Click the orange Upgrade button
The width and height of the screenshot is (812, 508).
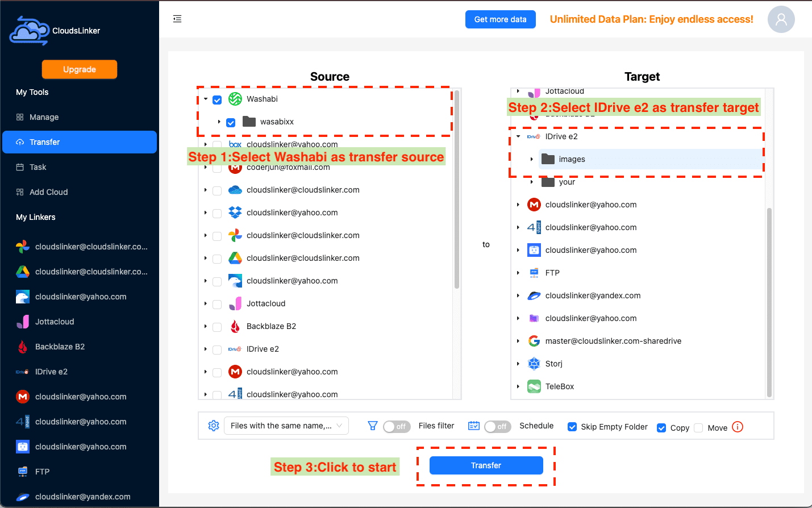pyautogui.click(x=80, y=69)
